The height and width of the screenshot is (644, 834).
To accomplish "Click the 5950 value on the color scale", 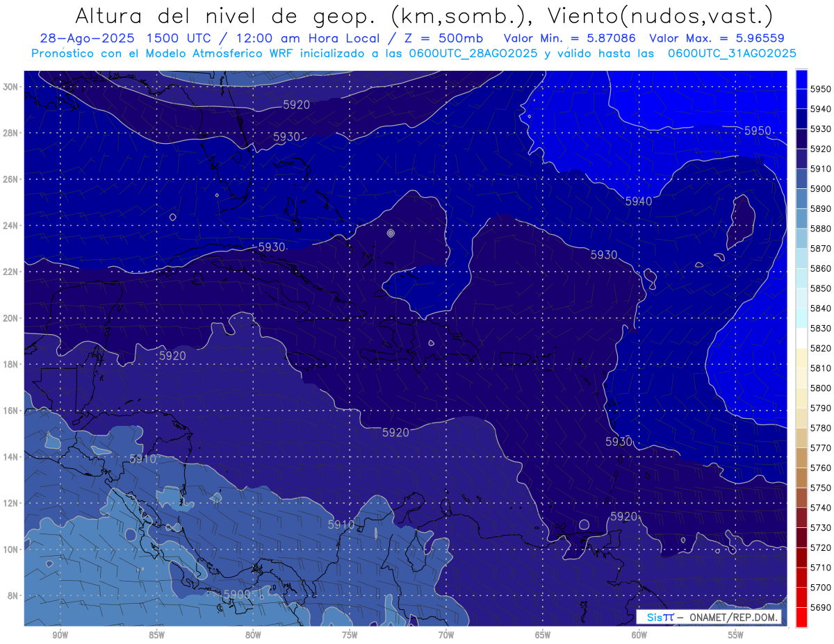I will coord(820,90).
